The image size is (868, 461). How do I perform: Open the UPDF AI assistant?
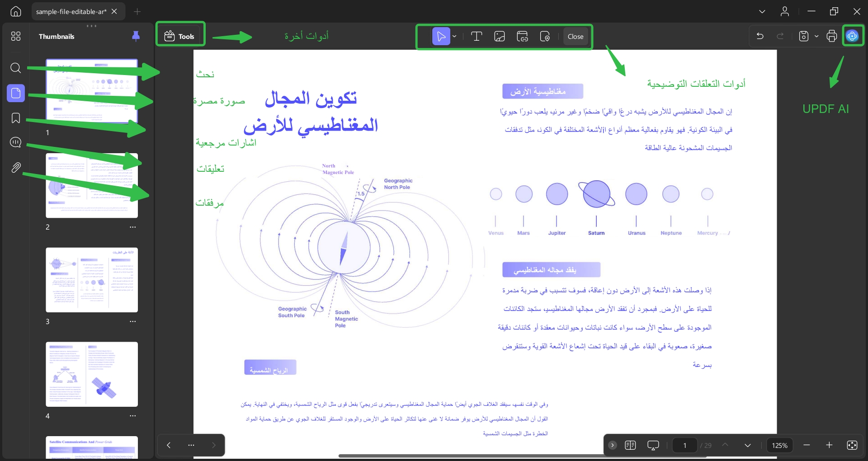click(854, 36)
